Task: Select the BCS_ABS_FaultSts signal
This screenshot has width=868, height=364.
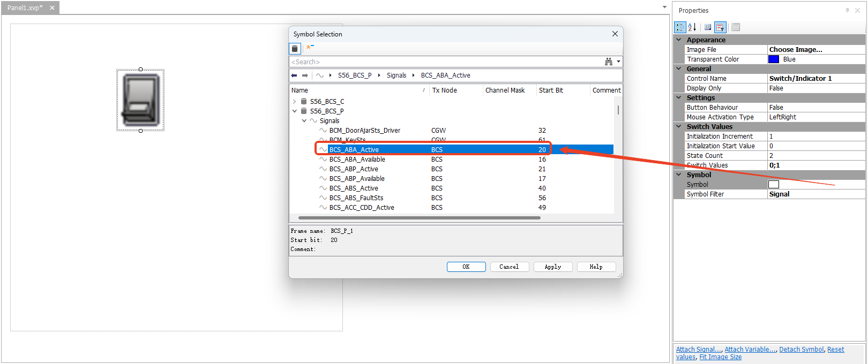Action: pos(356,198)
